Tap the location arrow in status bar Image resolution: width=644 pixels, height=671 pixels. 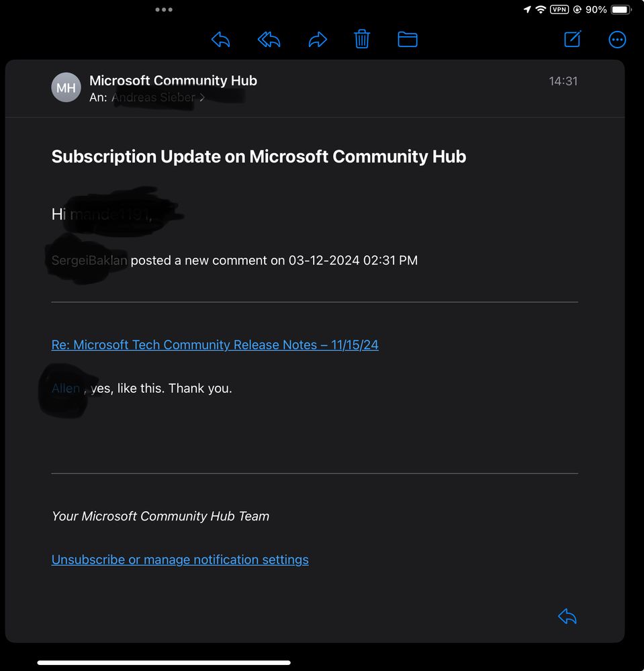(527, 9)
